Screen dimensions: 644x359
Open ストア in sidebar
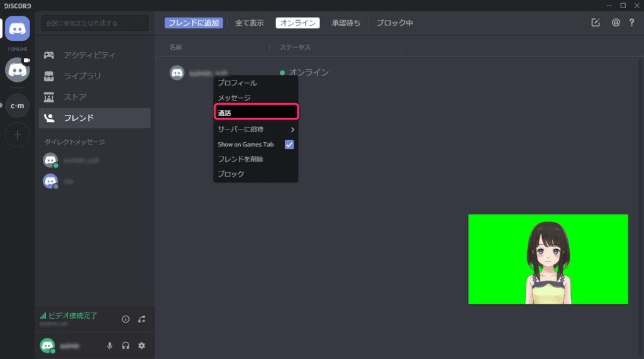coord(94,97)
